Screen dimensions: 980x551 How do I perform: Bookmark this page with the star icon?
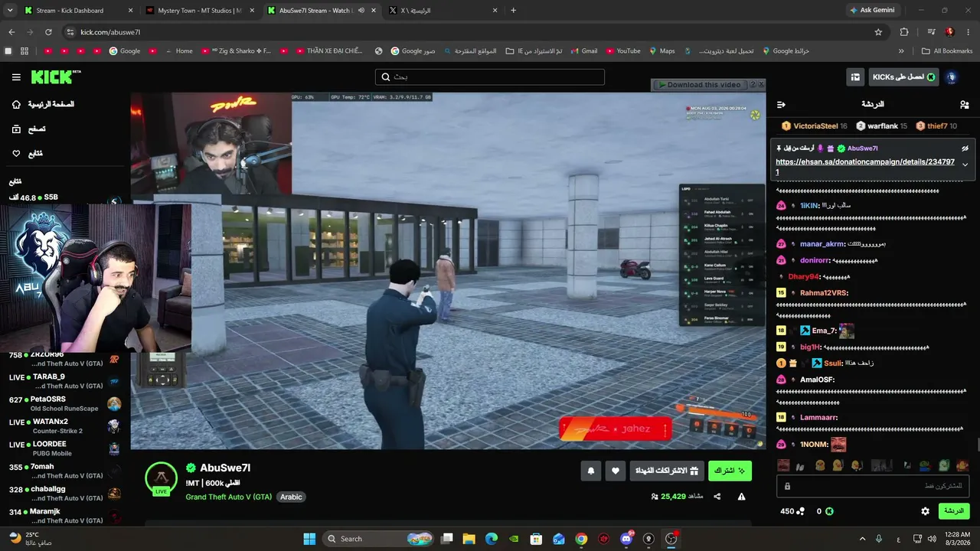point(878,32)
